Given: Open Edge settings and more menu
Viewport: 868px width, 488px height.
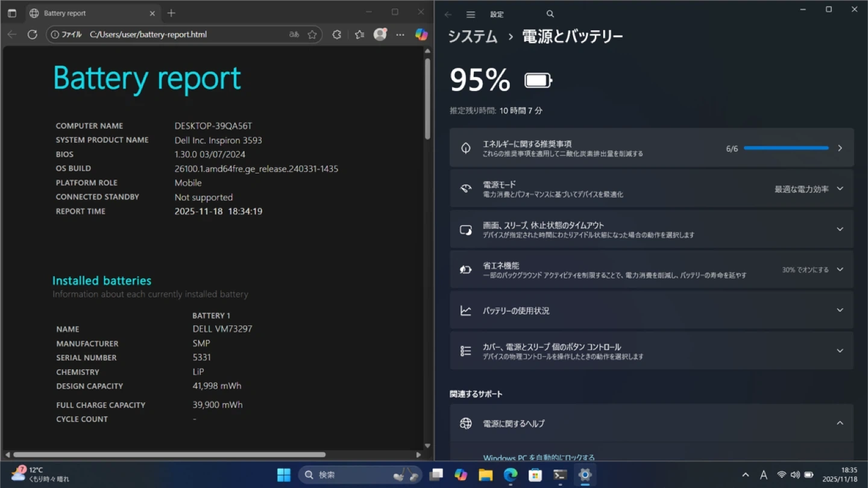Looking at the screenshot, I should [x=400, y=34].
